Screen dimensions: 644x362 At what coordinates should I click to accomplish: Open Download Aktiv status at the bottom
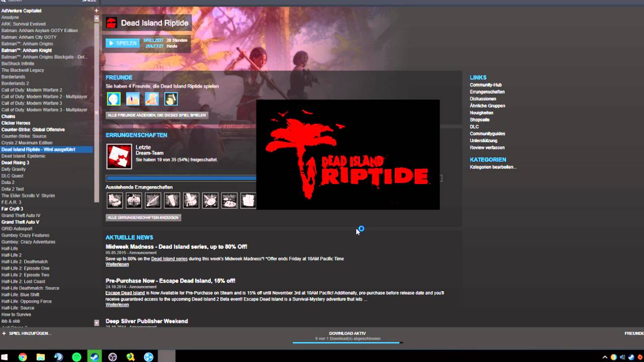click(347, 333)
